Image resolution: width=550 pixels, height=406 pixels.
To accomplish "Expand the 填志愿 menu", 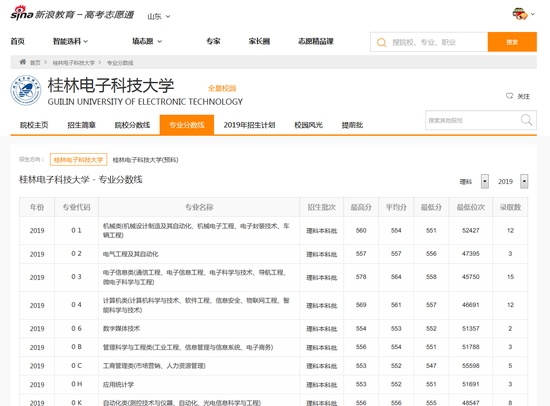I will (147, 41).
